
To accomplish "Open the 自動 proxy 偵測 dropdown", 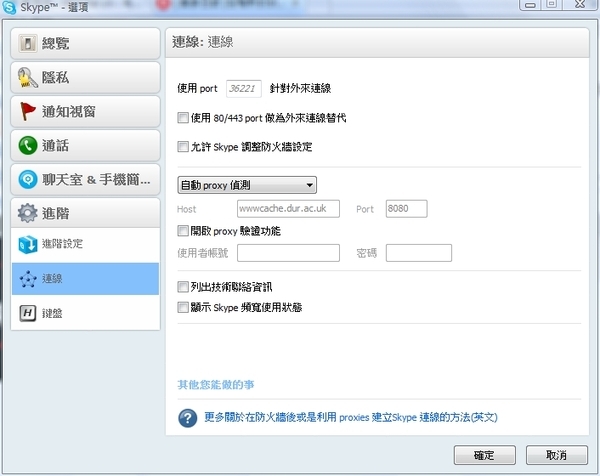I will 247,185.
